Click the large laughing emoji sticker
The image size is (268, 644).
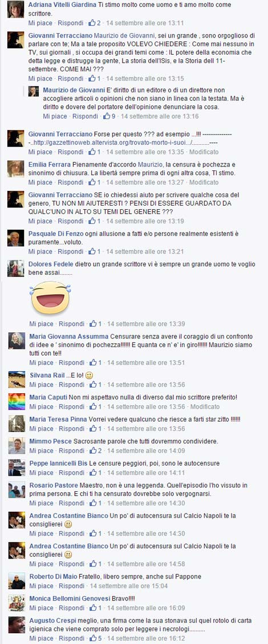point(50,297)
